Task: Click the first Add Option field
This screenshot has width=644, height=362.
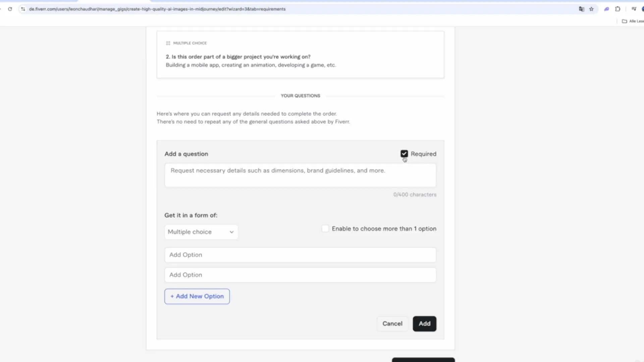Action: (x=300, y=255)
